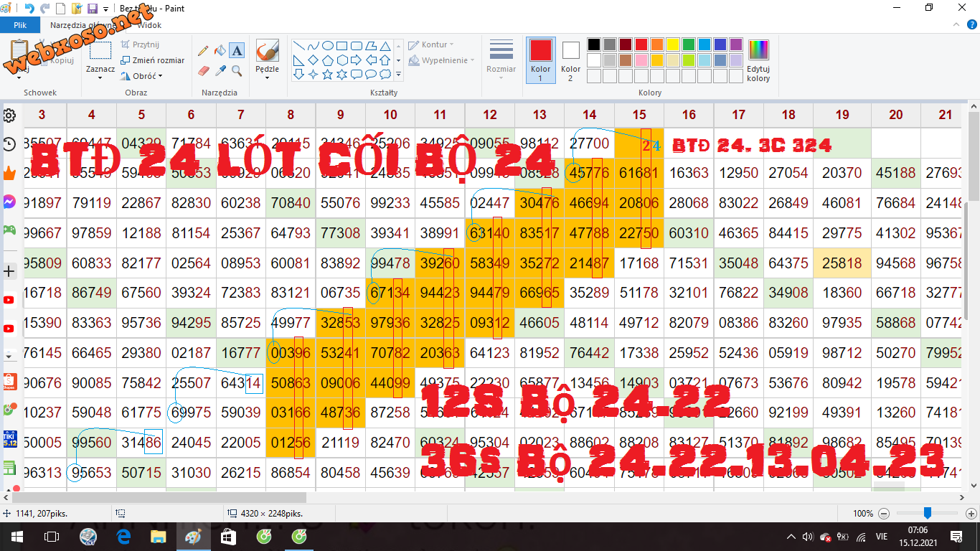Select the Pencil tool
Screen dimensions: 980x551
point(203,51)
